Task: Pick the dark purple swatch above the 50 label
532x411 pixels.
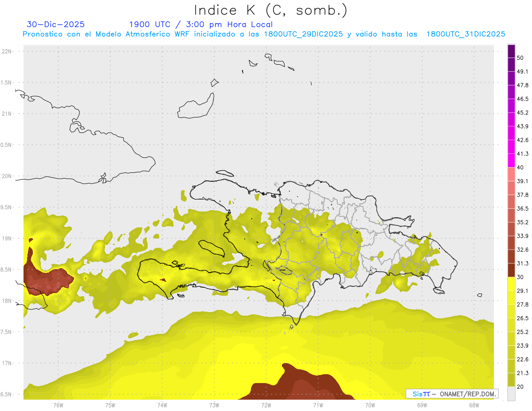Action: [x=511, y=51]
